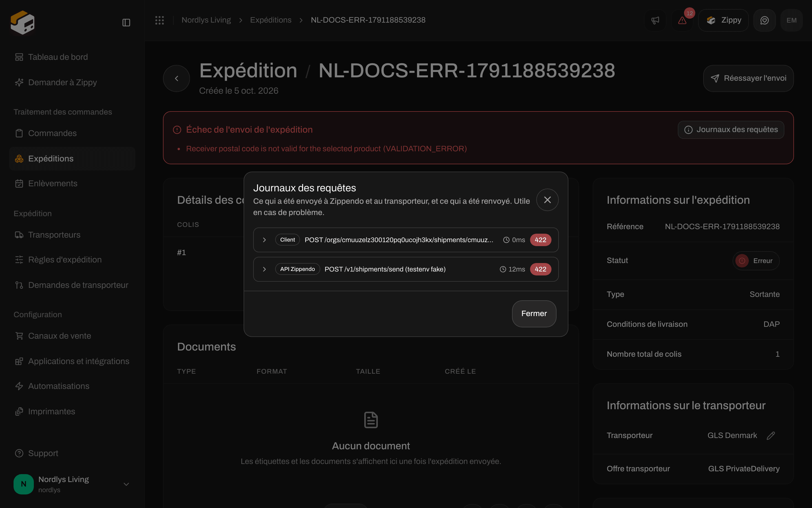Open Automatisations in sidebar
Image resolution: width=812 pixels, height=508 pixels.
tap(72, 386)
